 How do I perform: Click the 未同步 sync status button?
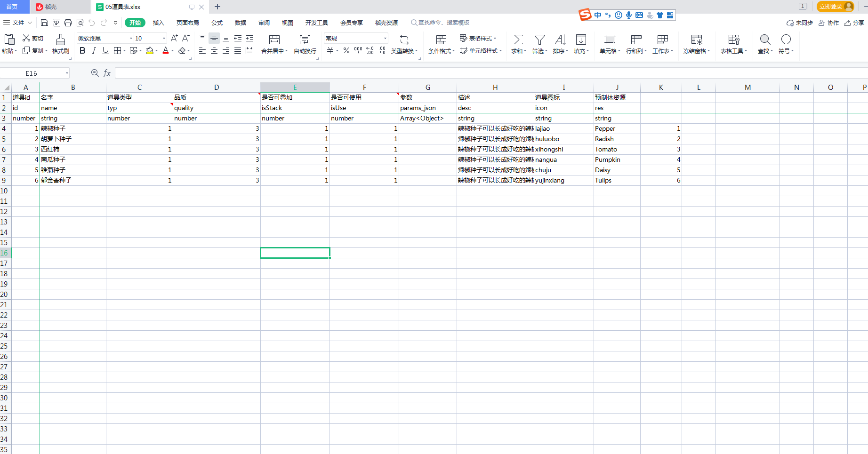800,23
